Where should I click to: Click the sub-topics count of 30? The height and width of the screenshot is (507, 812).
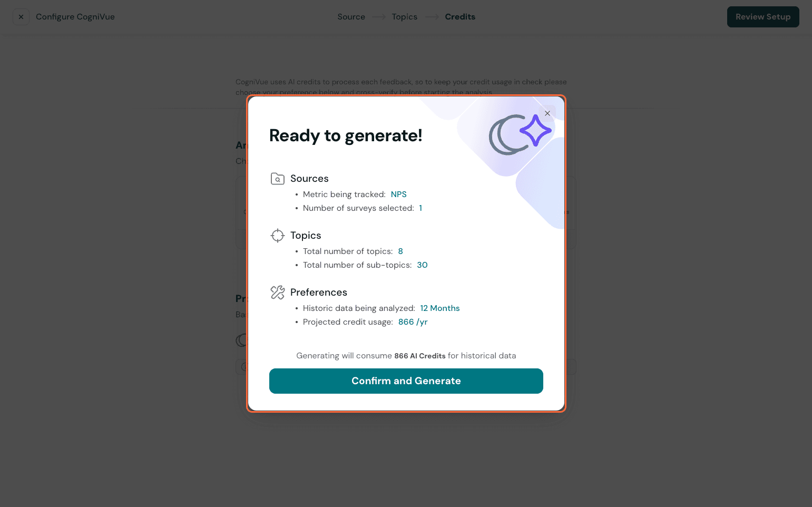click(422, 265)
